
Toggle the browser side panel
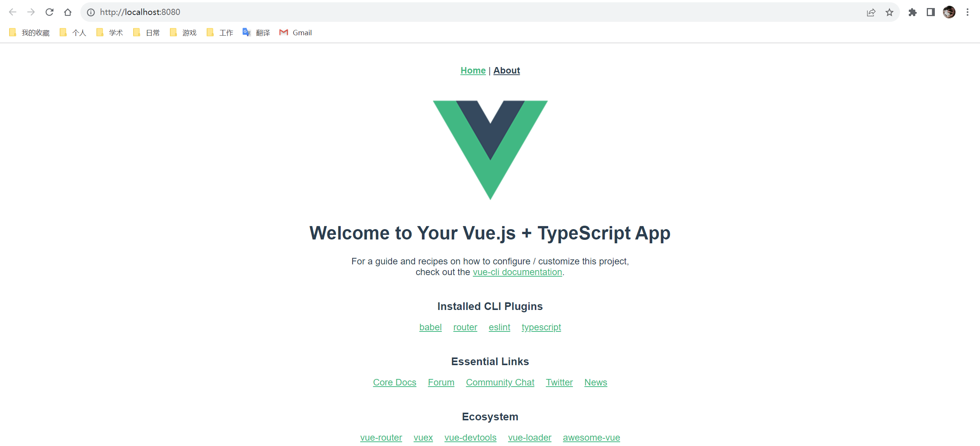pos(931,12)
